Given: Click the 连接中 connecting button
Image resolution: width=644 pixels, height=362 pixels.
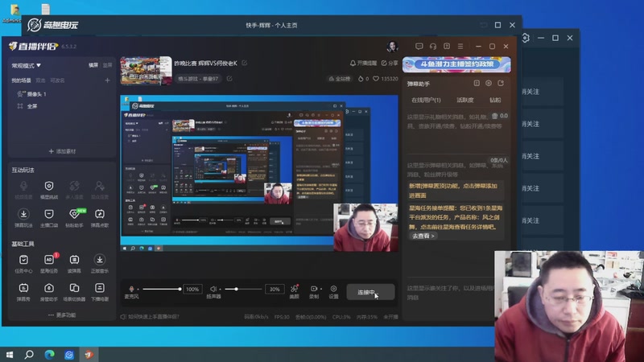Looking at the screenshot, I should 370,292.
